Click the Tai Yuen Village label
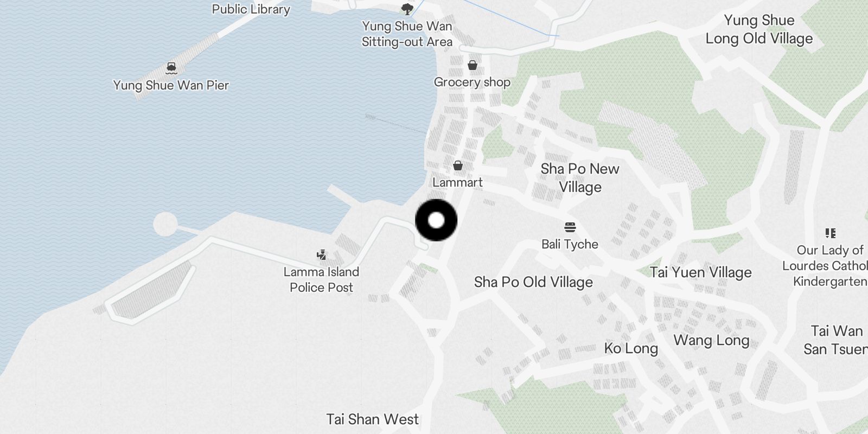 point(701,272)
